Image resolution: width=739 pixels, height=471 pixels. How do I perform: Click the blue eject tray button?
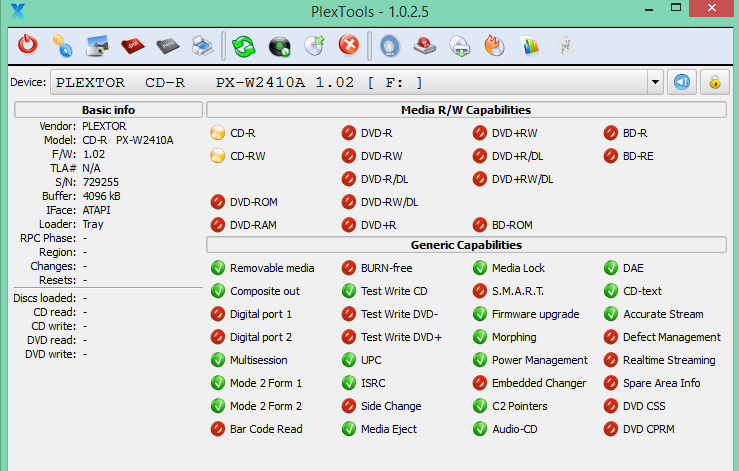click(x=682, y=82)
